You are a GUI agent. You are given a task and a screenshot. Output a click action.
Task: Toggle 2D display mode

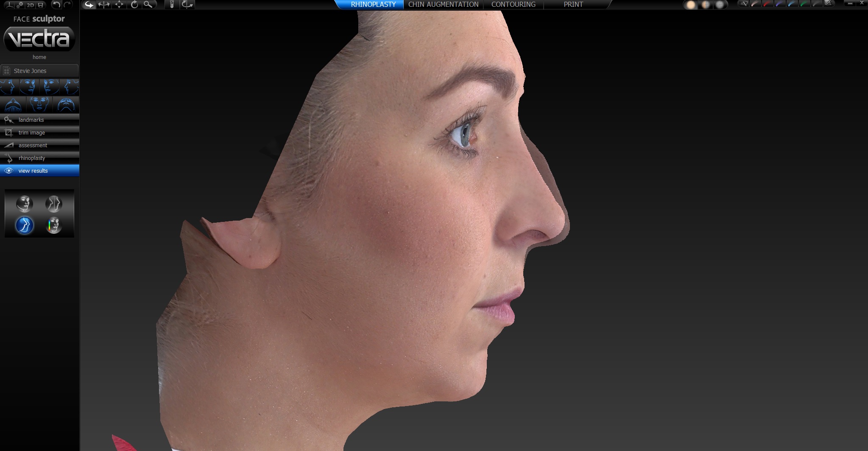[30, 5]
